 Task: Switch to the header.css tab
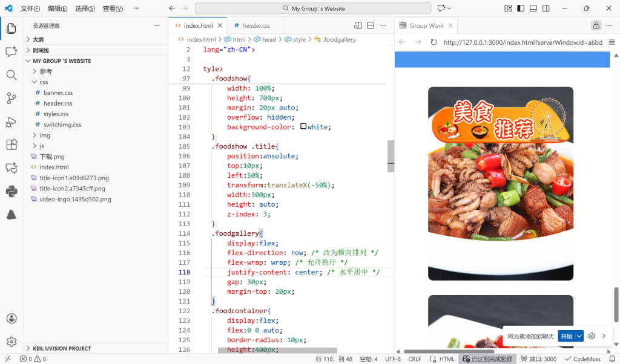click(256, 26)
